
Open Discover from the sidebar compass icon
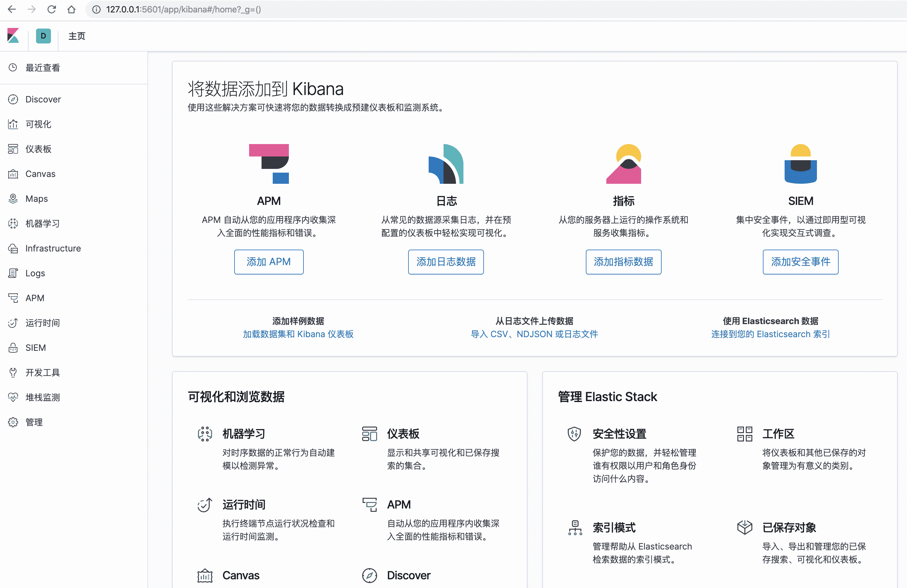click(13, 99)
